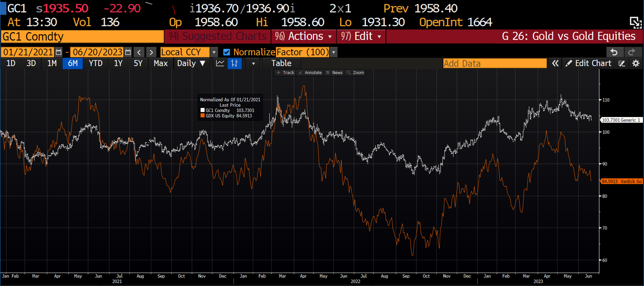644x286 pixels.
Task: Open the Daily periodicity dropdown
Action: [x=191, y=63]
